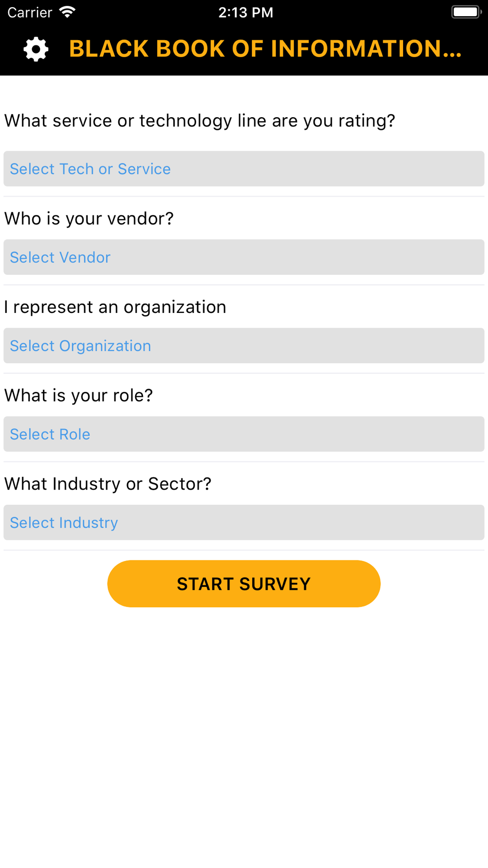Tap the service or technology line question
This screenshot has width=488, height=868.
[200, 121]
